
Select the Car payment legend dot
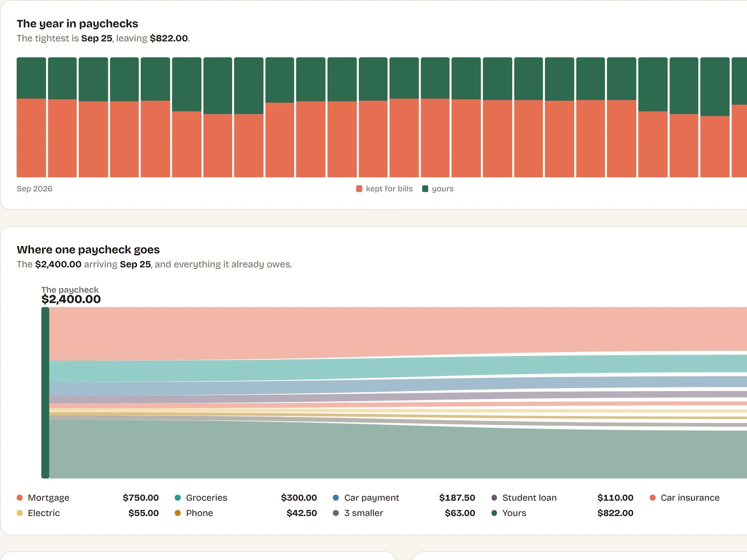click(336, 498)
